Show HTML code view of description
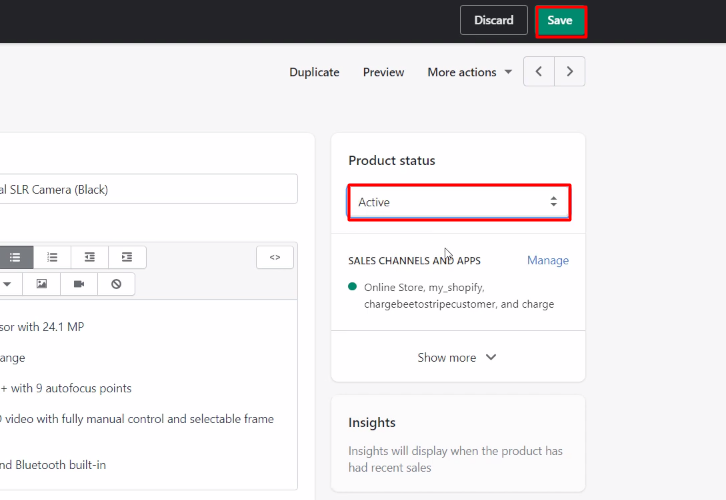The height and width of the screenshot is (500, 726). pyautogui.click(x=275, y=257)
